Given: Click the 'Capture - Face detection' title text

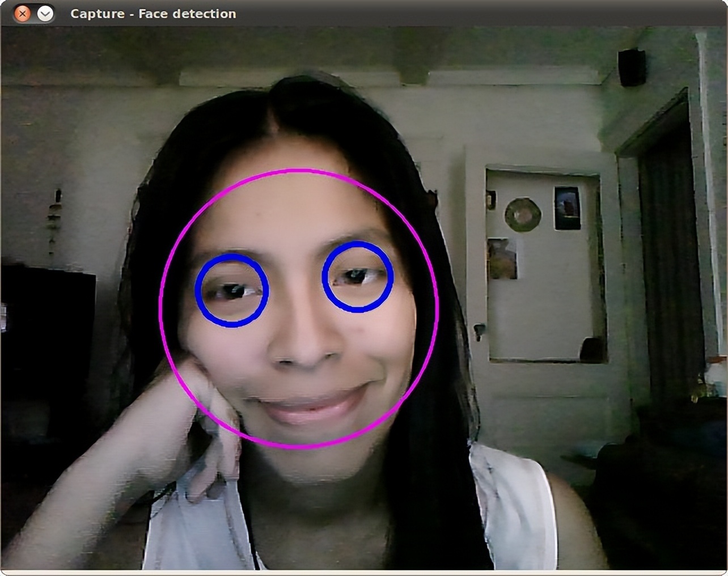Looking at the screenshot, I should [153, 14].
